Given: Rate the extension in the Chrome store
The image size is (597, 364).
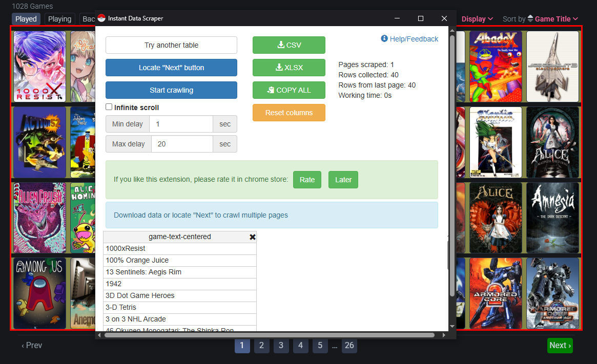Looking at the screenshot, I should click(307, 180).
